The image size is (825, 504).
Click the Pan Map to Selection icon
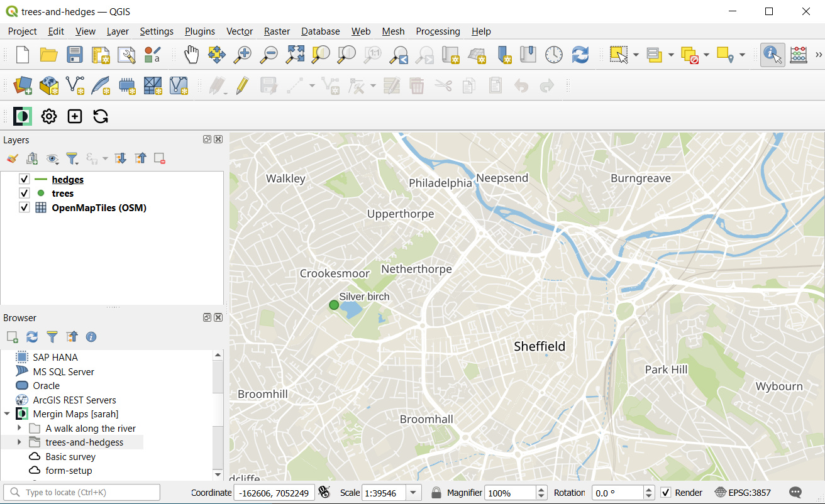click(x=217, y=55)
